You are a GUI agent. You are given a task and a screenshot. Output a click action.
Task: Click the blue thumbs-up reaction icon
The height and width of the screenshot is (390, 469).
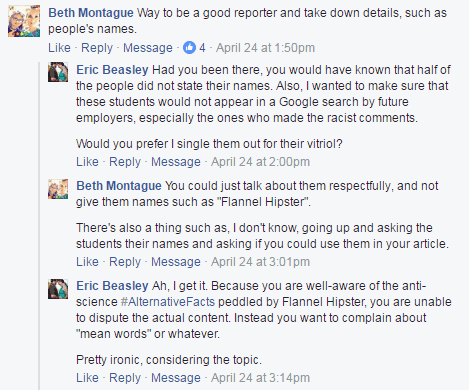189,48
